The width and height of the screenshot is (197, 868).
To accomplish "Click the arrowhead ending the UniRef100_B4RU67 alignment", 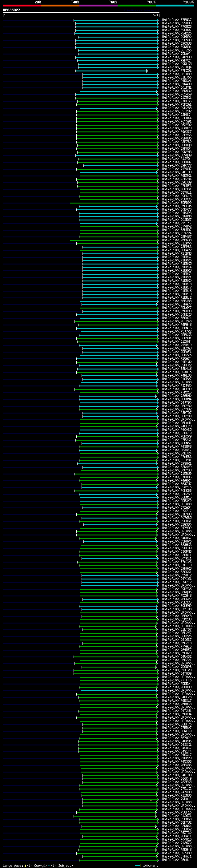I will point(156,539).
